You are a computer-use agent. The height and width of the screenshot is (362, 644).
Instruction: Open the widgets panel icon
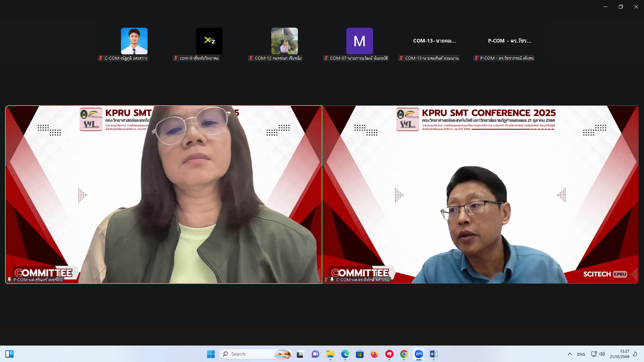(9, 354)
